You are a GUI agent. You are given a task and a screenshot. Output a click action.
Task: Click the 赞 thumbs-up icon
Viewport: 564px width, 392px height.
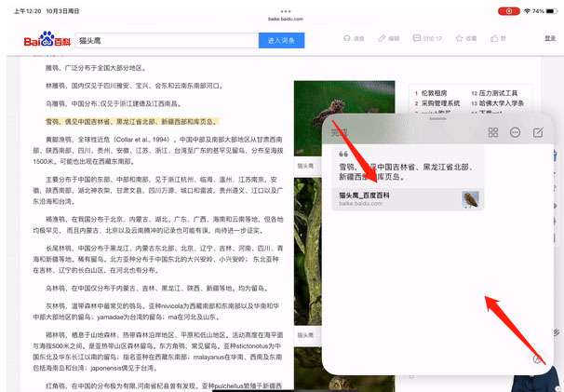point(493,39)
